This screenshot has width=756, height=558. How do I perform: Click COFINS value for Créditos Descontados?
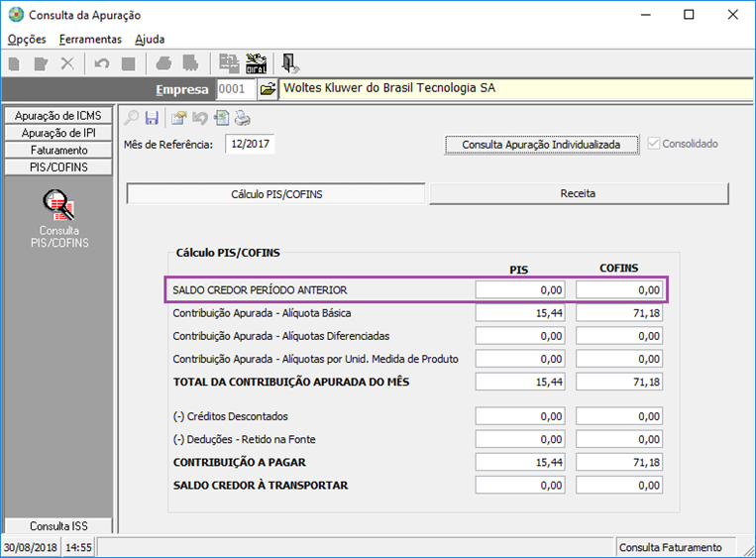coord(619,416)
